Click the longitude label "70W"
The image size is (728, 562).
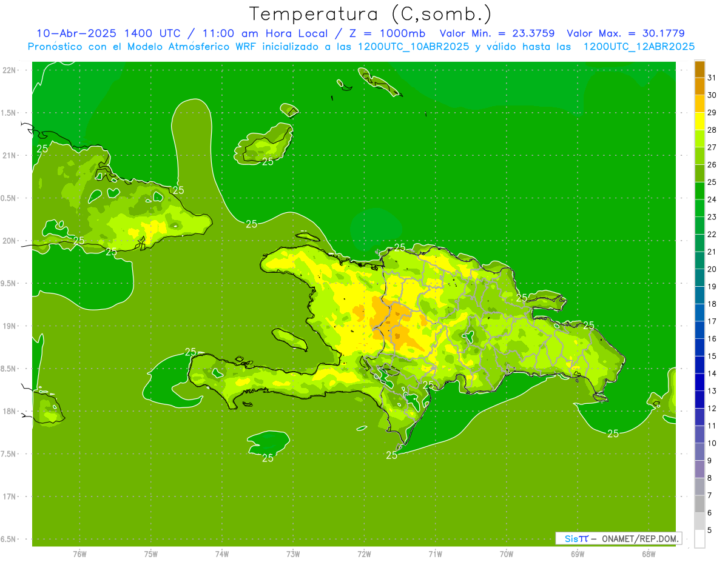[507, 554]
